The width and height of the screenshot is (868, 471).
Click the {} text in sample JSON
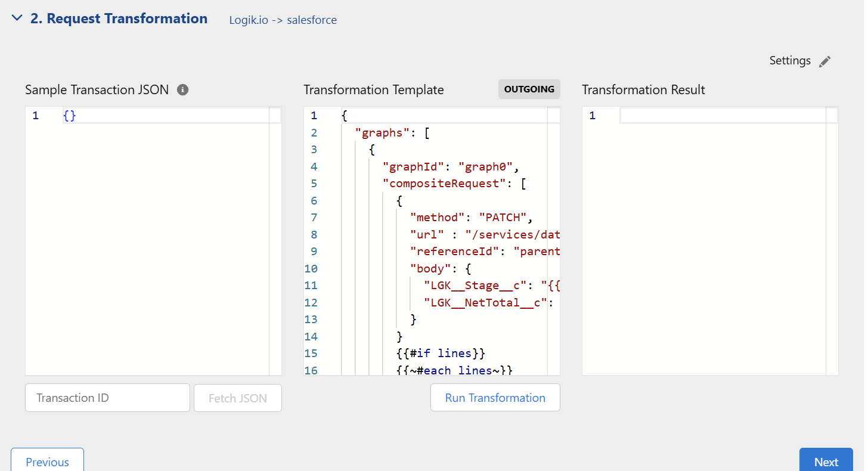[x=70, y=116]
